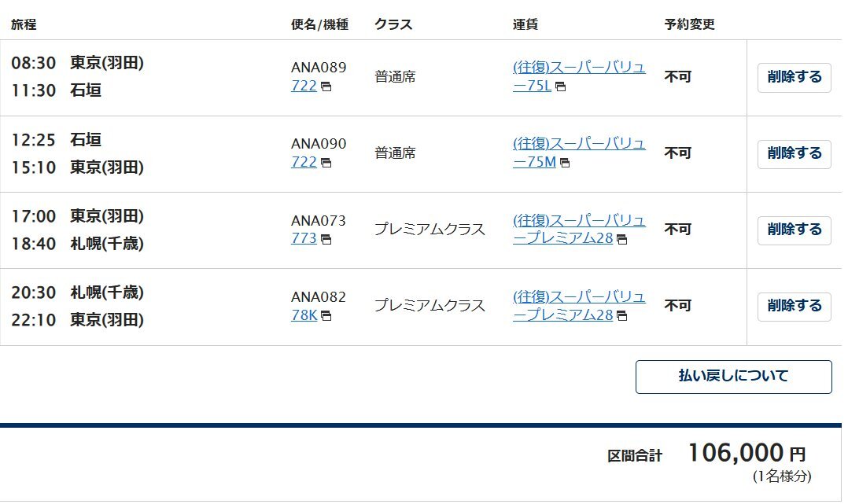The height and width of the screenshot is (504, 848).
Task: Click new-window icon after ANA082 プレミアム28 fare
Action: (x=622, y=316)
